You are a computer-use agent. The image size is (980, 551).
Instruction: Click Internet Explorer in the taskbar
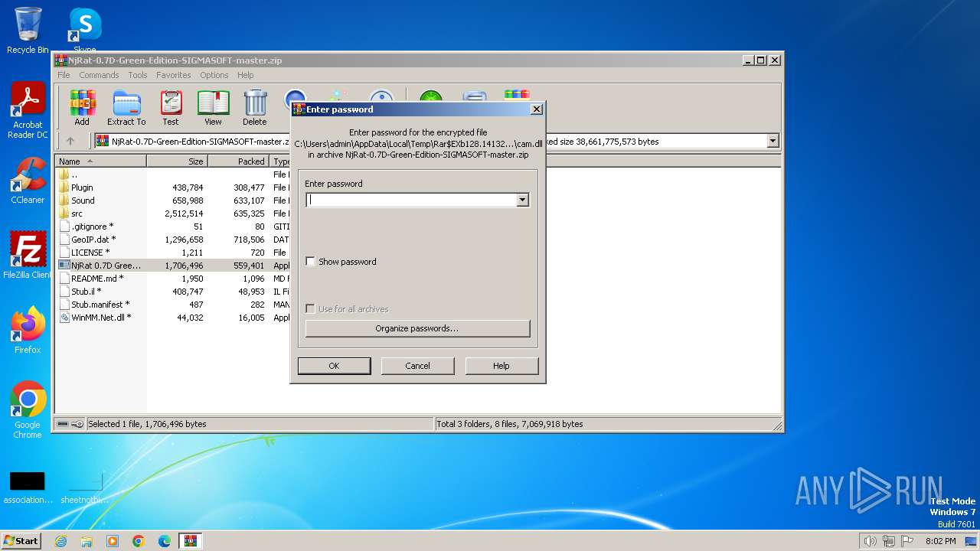click(x=60, y=541)
